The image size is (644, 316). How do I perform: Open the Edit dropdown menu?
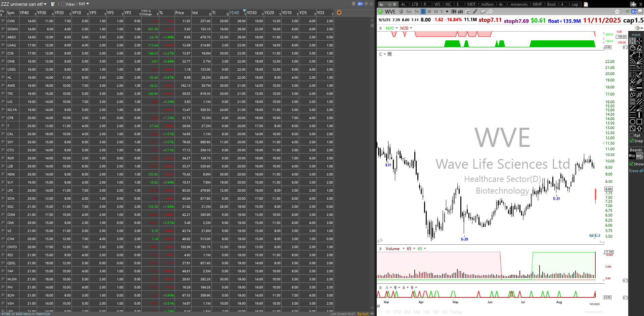84,4
